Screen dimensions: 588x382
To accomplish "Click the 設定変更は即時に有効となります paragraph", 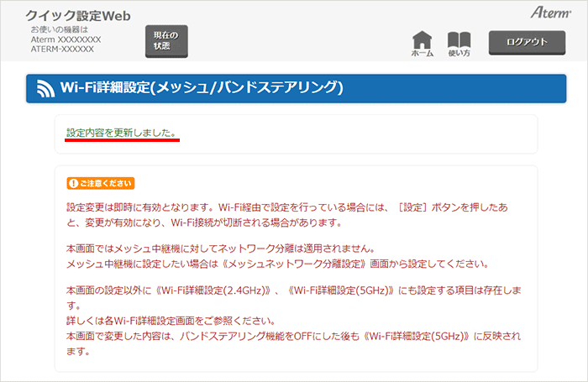I will [x=294, y=207].
